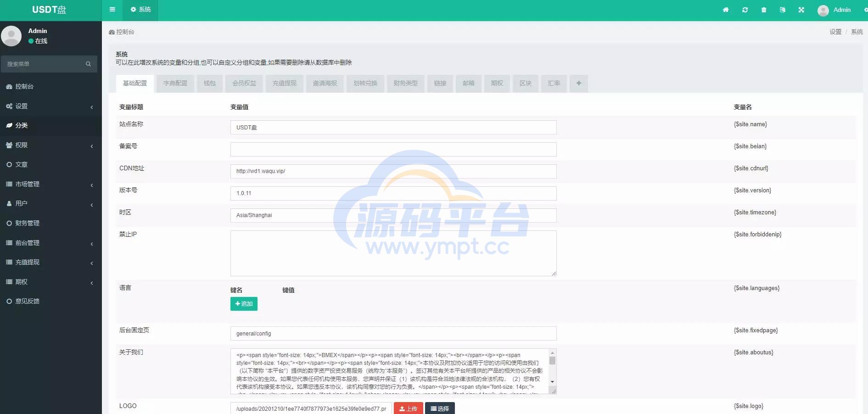Open 控制台 in the sidebar
The image size is (868, 414).
click(x=50, y=86)
